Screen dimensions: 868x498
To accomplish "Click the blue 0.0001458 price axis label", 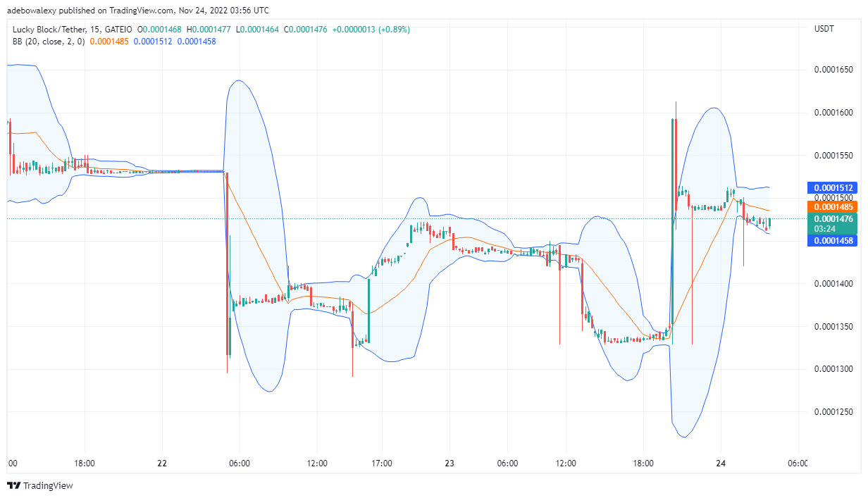I will coord(833,241).
